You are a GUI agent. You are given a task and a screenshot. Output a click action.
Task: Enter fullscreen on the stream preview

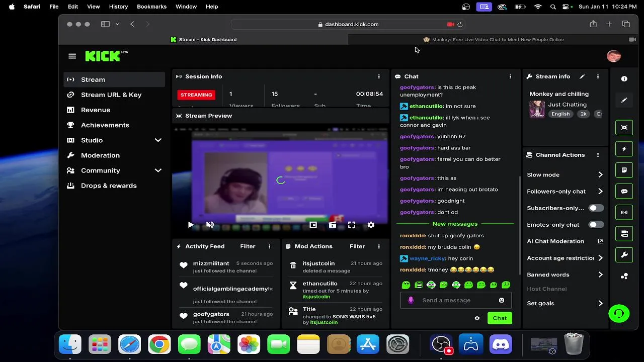pos(352,225)
